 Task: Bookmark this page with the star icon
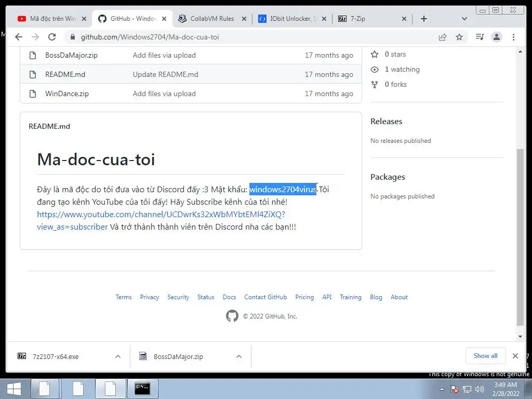tap(459, 37)
